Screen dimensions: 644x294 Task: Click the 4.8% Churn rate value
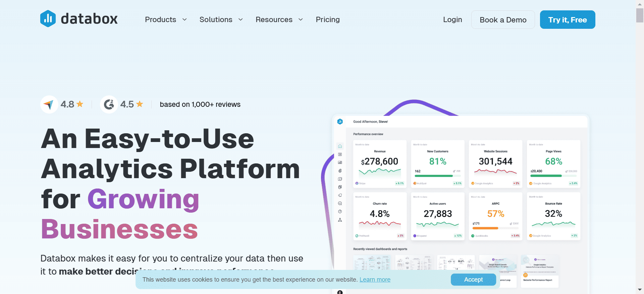380,214
